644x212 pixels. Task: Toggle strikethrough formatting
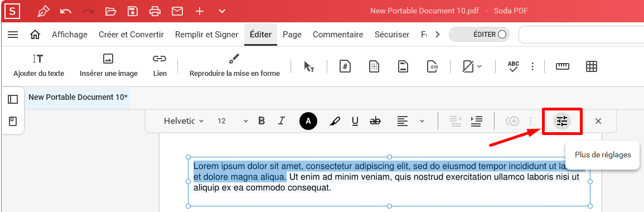coord(375,121)
